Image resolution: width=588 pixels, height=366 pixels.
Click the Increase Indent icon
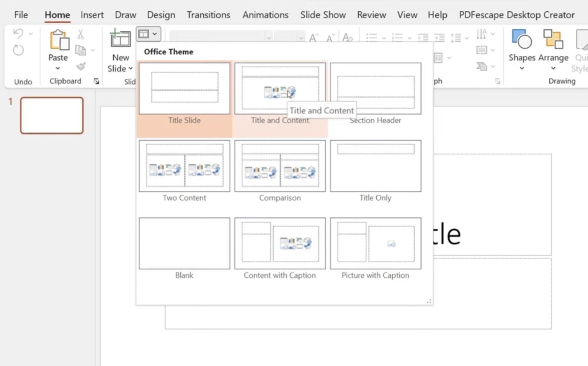tap(439, 37)
